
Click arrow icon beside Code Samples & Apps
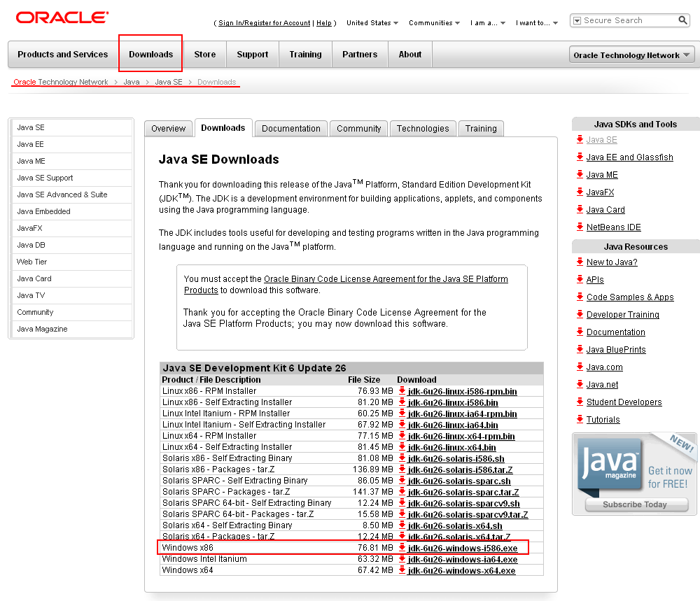click(580, 296)
